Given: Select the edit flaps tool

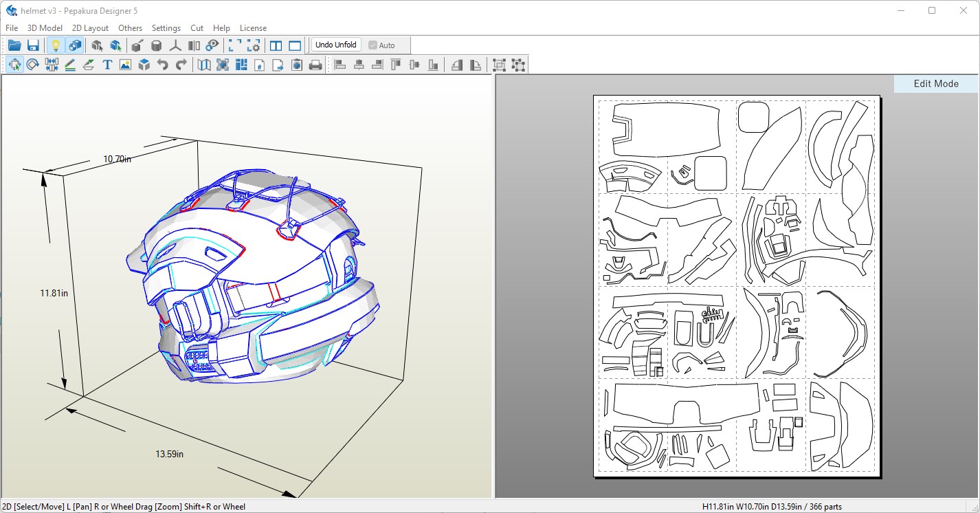Looking at the screenshot, I should coord(89,65).
